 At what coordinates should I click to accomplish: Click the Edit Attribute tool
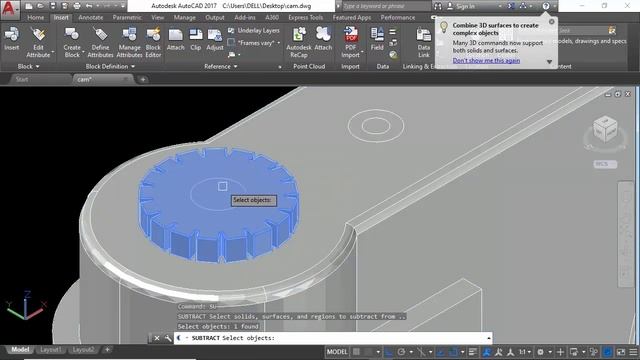38,42
